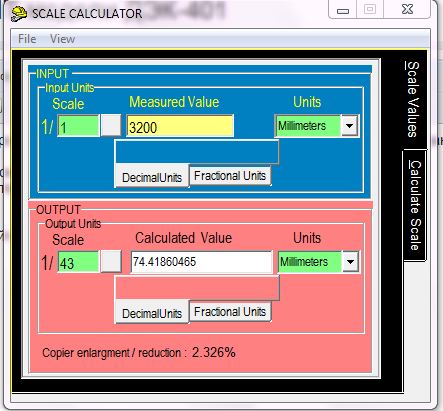Click the output Scale field showing 43
The width and height of the screenshot is (443, 411).
tap(79, 262)
